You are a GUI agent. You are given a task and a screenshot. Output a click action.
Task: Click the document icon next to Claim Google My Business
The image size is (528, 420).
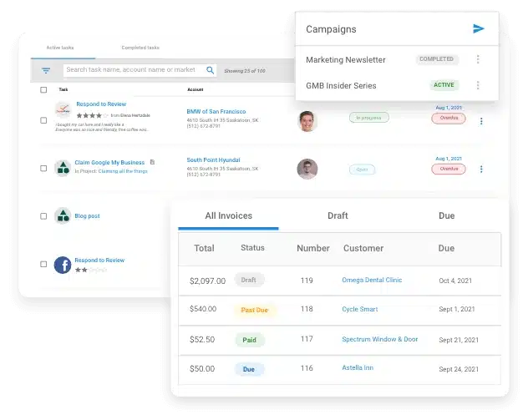152,162
